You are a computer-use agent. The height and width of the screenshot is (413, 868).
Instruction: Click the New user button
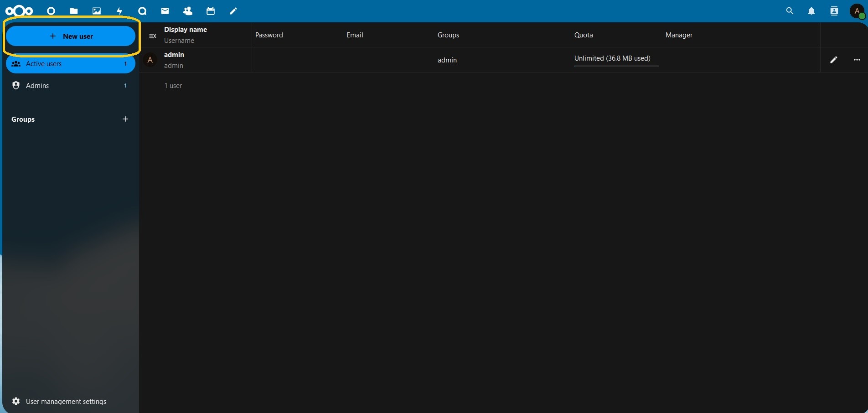pyautogui.click(x=71, y=36)
